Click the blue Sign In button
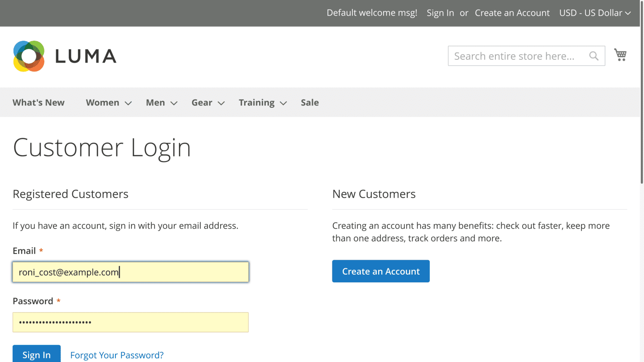 [x=37, y=354]
